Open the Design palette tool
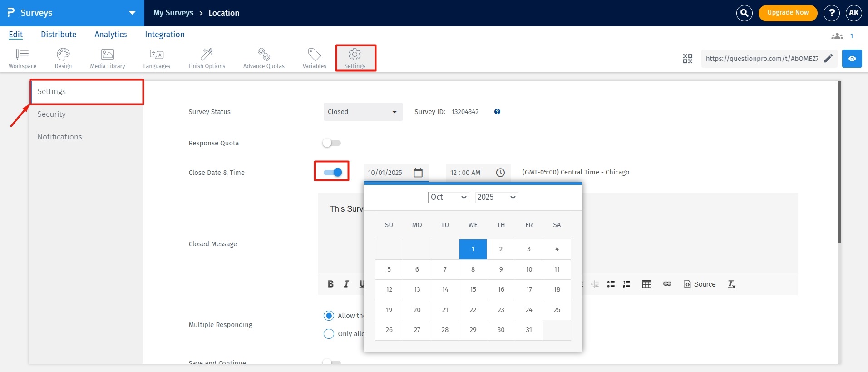Image resolution: width=868 pixels, height=372 pixels. pos(63,59)
